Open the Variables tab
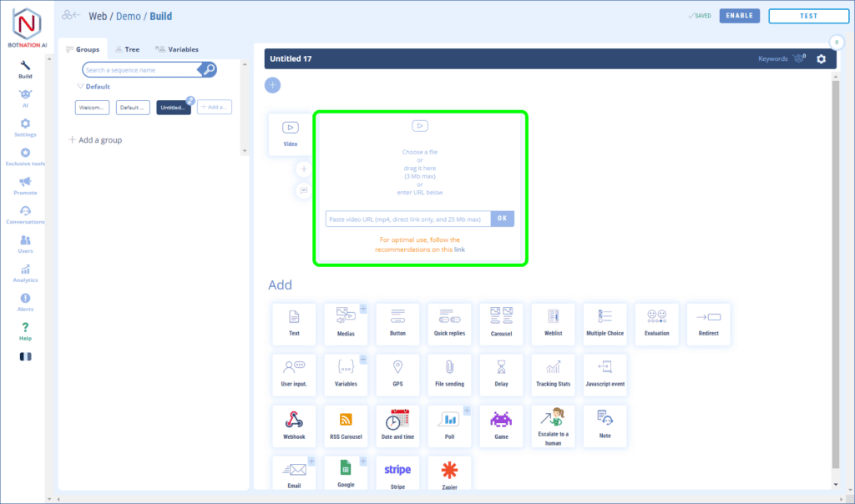Screen dimensions: 855x504 177,49
